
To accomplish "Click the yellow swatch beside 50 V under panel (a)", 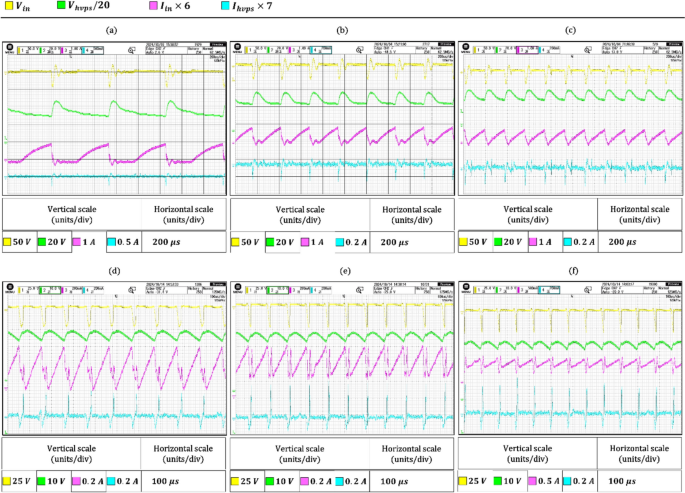I will pyautogui.click(x=7, y=241).
